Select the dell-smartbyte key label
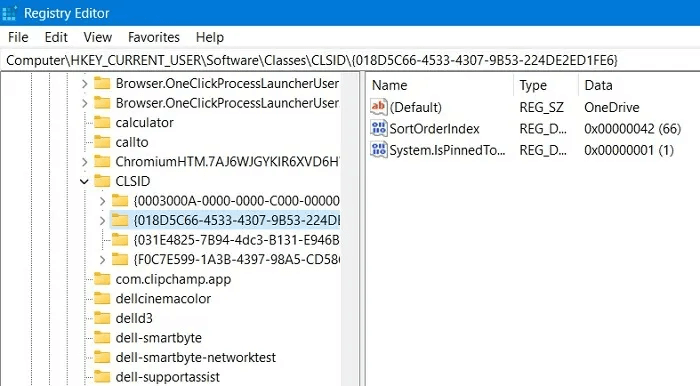Viewport: 700px width, 386px height. 158,338
